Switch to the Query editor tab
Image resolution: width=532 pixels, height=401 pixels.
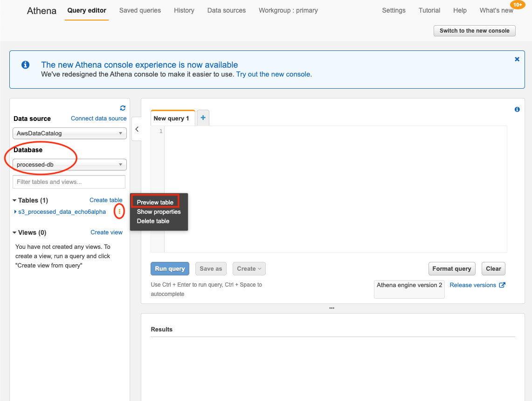pyautogui.click(x=87, y=11)
